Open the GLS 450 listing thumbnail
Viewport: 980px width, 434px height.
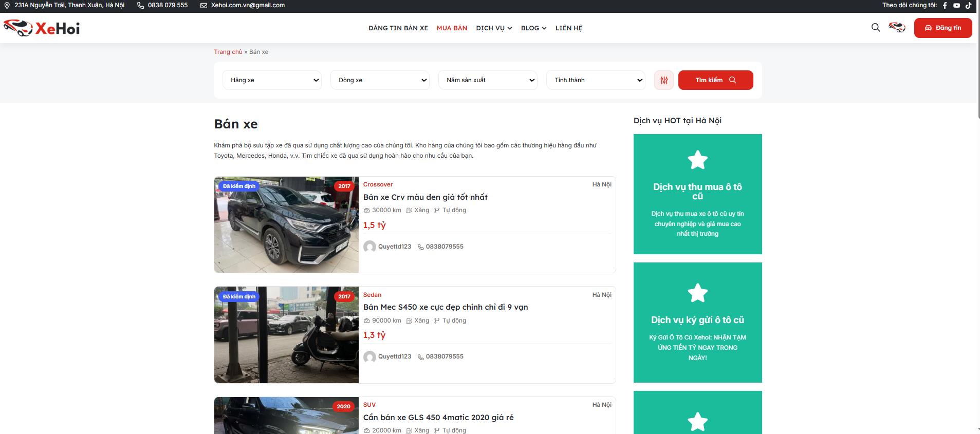pyautogui.click(x=286, y=416)
